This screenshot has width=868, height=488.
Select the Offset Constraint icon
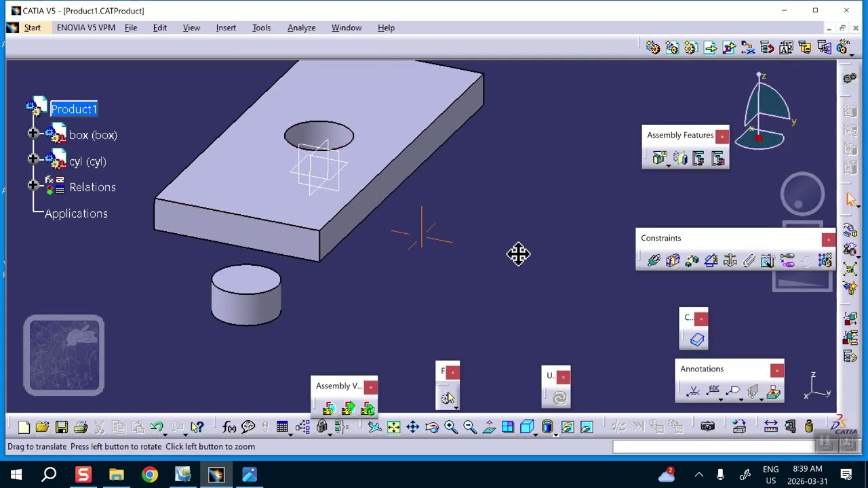pyautogui.click(x=692, y=261)
